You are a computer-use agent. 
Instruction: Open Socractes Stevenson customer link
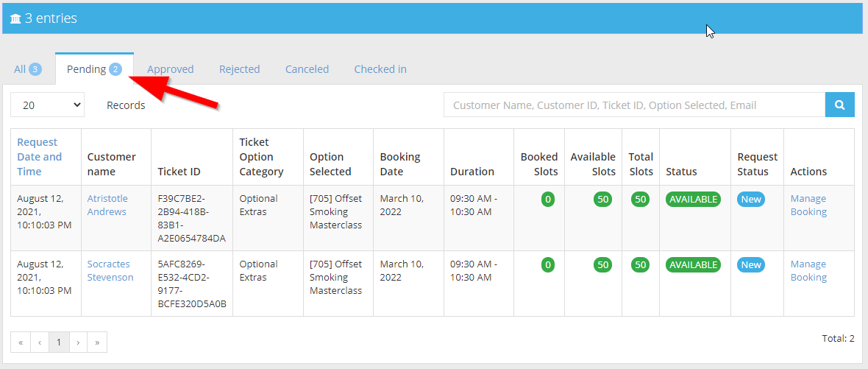(110, 270)
